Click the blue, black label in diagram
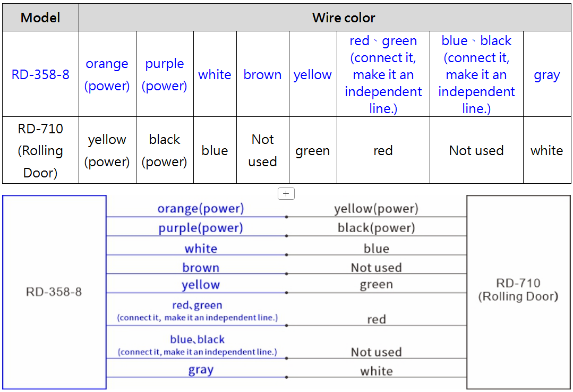This screenshot has width=573, height=392. [x=198, y=339]
